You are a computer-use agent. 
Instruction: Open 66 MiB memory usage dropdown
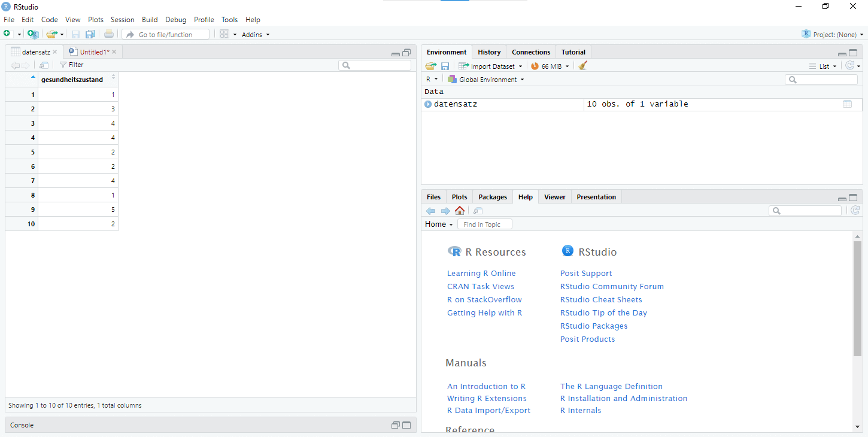tap(550, 66)
